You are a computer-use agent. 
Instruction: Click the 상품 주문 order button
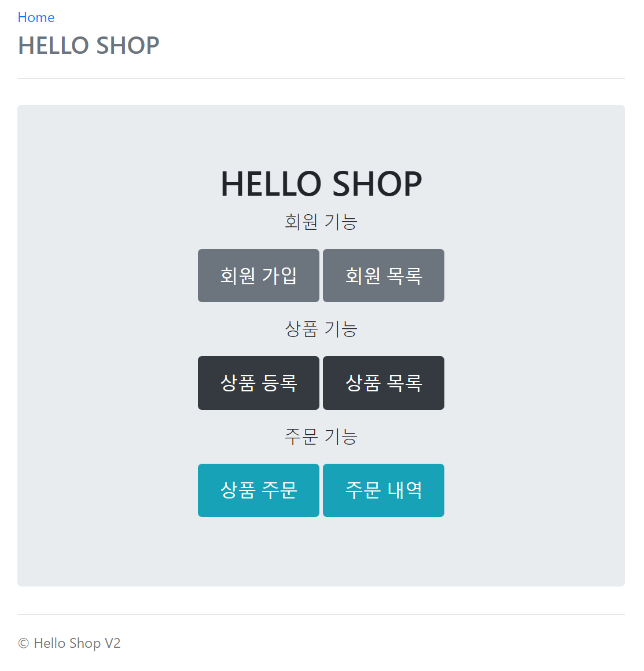click(x=259, y=490)
